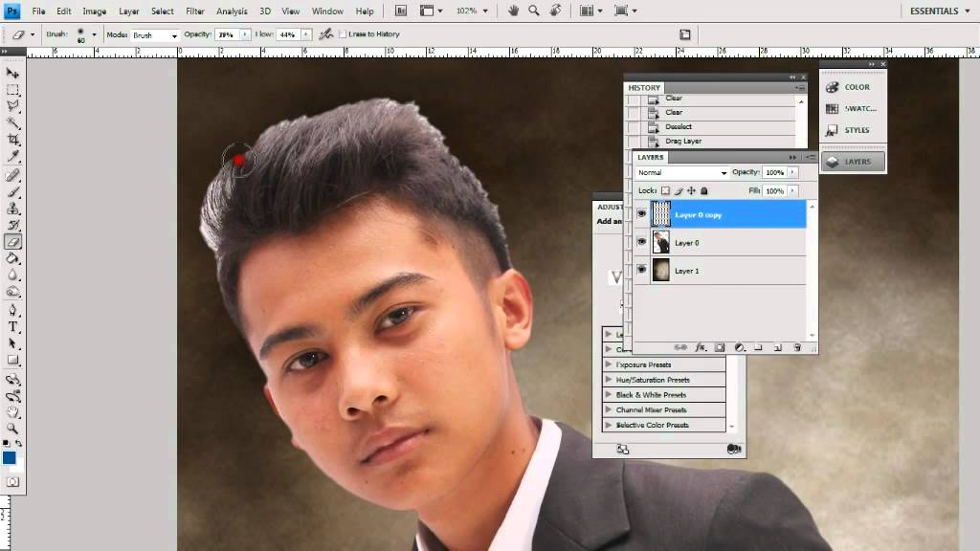Expand Exposure Presets
This screenshot has height=551, width=980.
608,364
